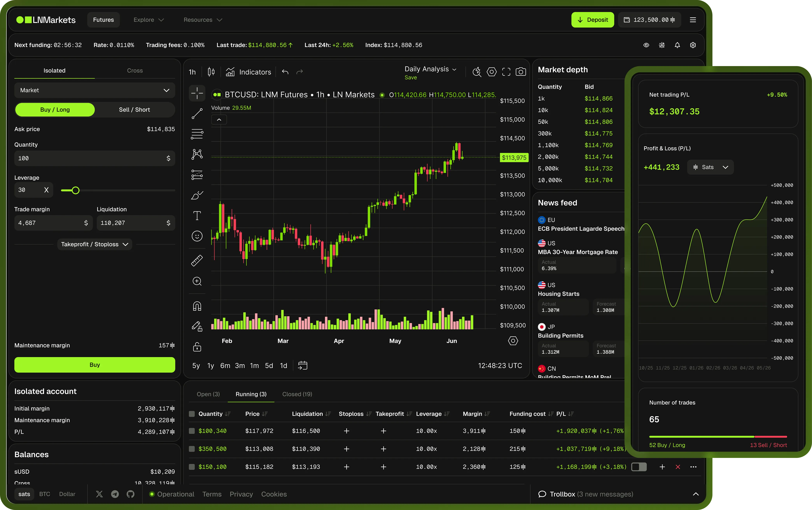Take a chart snapshot with camera icon
The image size is (812, 510).
(x=521, y=72)
